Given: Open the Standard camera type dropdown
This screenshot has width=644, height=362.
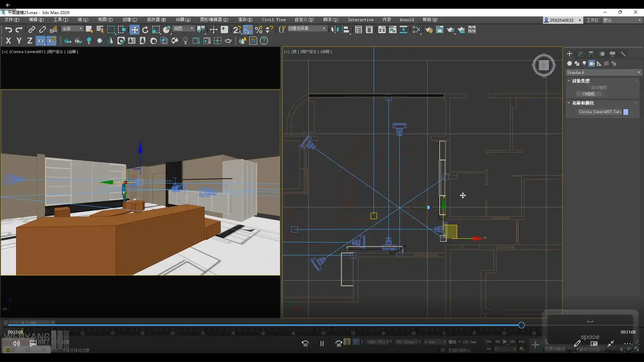Looking at the screenshot, I should (x=603, y=72).
